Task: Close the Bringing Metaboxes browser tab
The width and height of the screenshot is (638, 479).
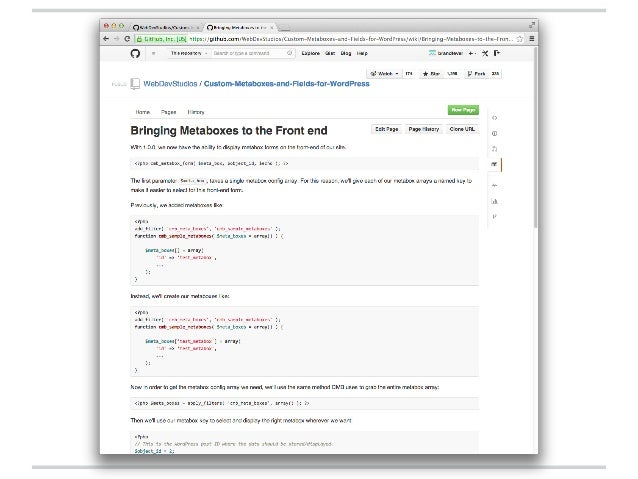Action: point(272,28)
